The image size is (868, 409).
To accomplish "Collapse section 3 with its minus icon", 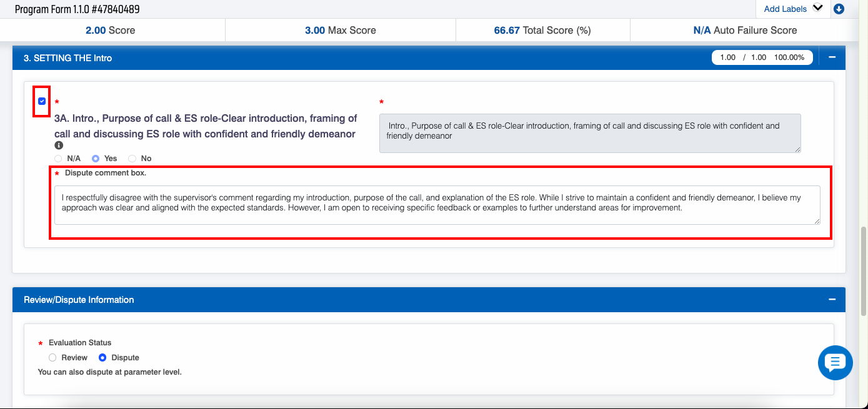I will point(832,57).
